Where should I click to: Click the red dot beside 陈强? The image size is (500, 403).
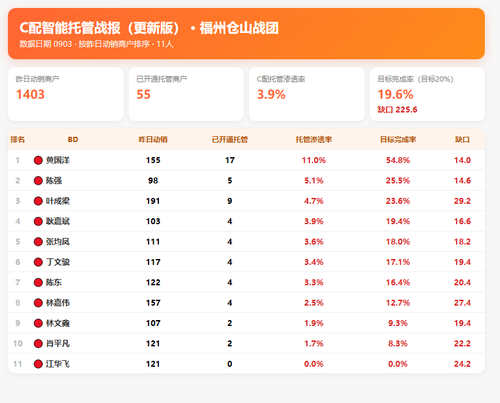38,181
